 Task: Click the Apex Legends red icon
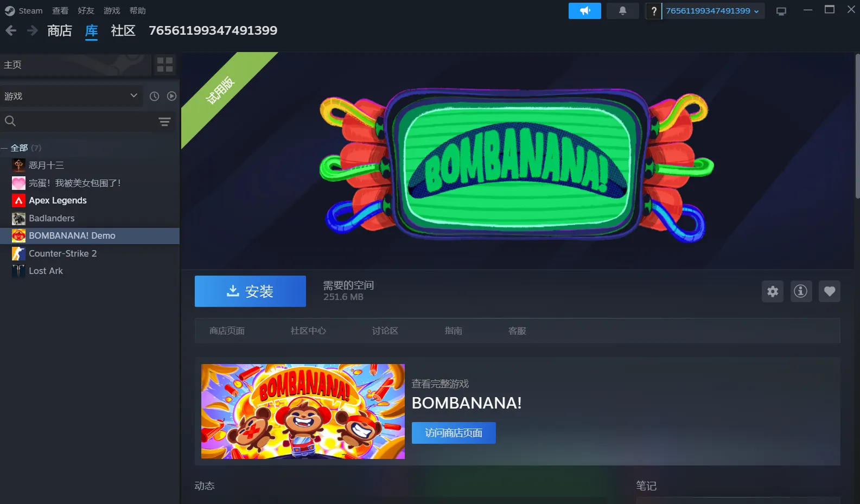click(x=18, y=200)
